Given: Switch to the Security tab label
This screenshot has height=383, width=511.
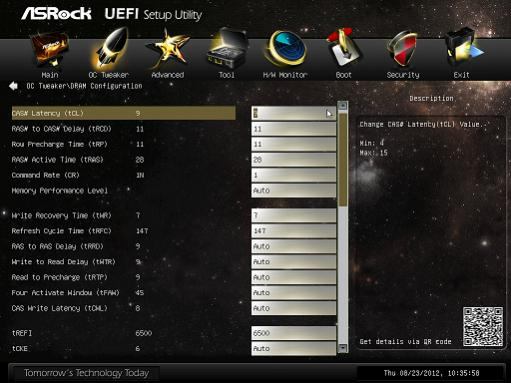Looking at the screenshot, I should [x=403, y=75].
